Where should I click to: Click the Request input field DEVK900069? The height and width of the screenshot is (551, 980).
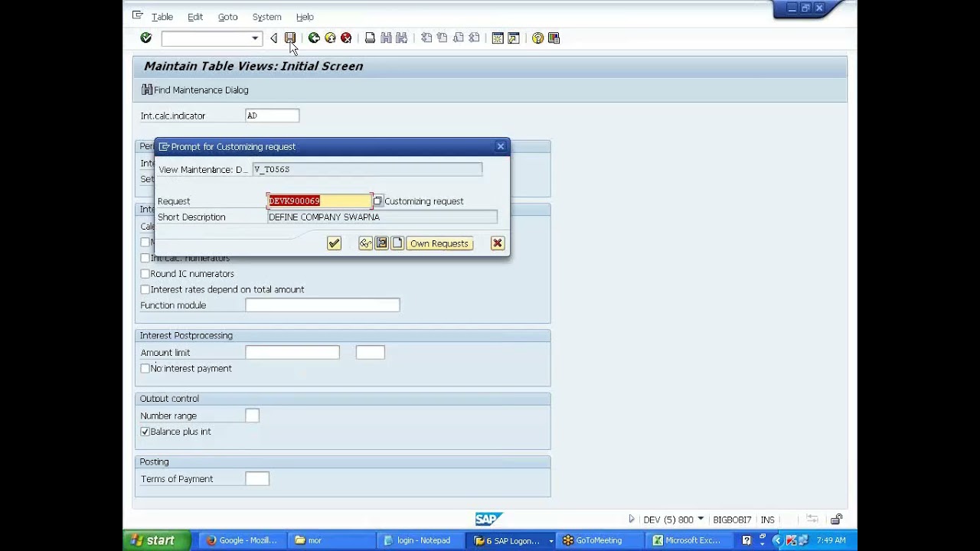coord(320,201)
